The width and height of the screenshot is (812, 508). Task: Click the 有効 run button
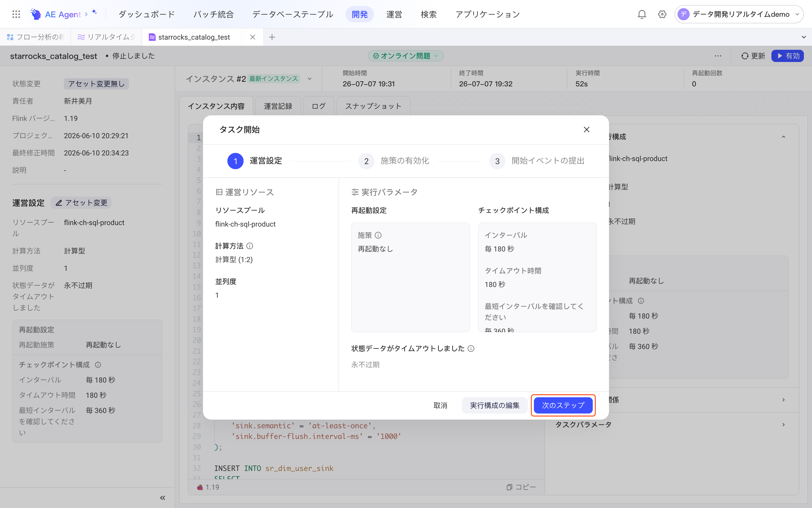[787, 56]
